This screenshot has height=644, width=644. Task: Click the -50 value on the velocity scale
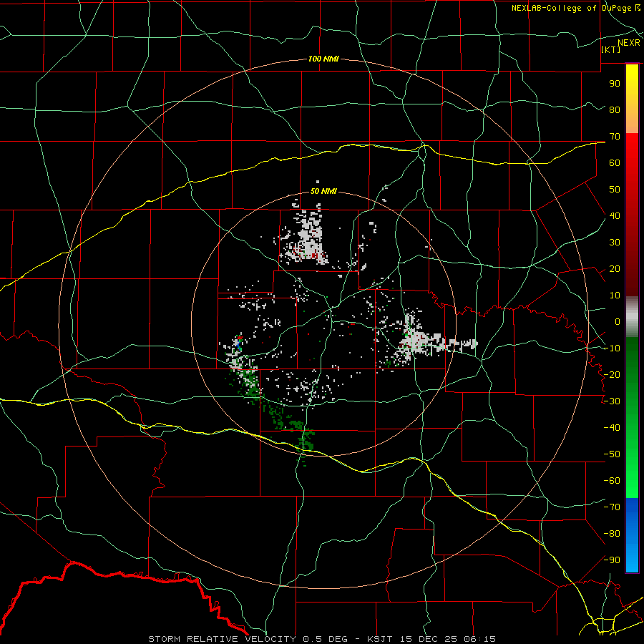point(612,454)
